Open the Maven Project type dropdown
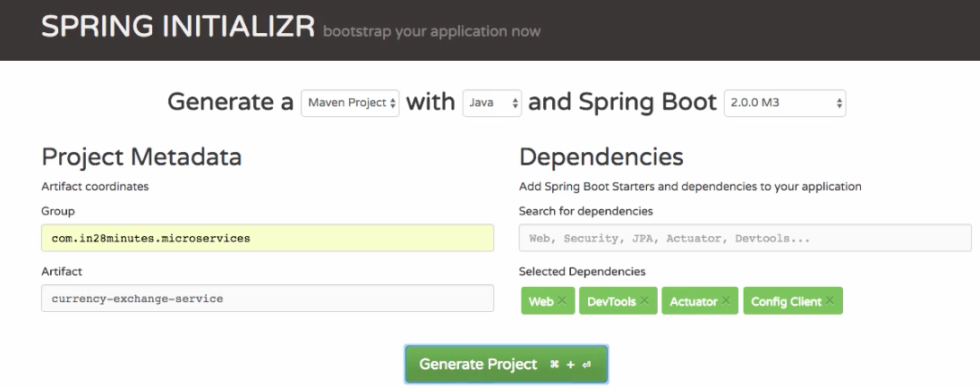Screen dimensions: 980x388 (350, 103)
